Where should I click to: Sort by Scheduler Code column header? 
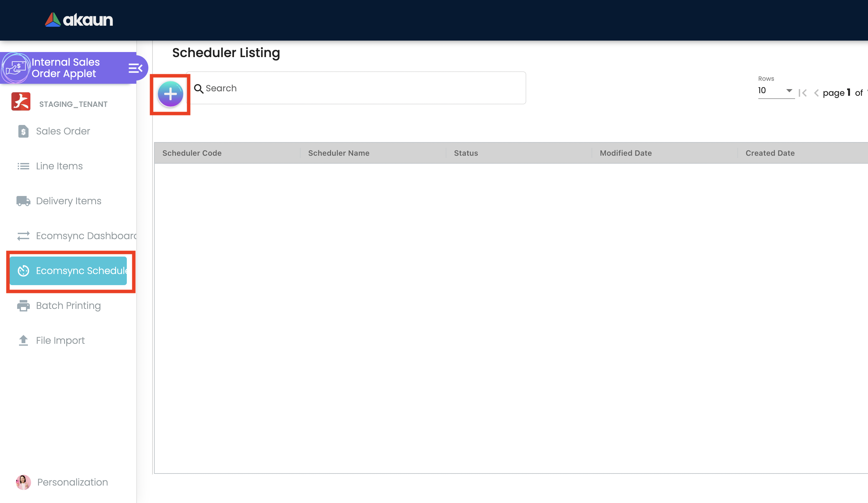point(192,153)
